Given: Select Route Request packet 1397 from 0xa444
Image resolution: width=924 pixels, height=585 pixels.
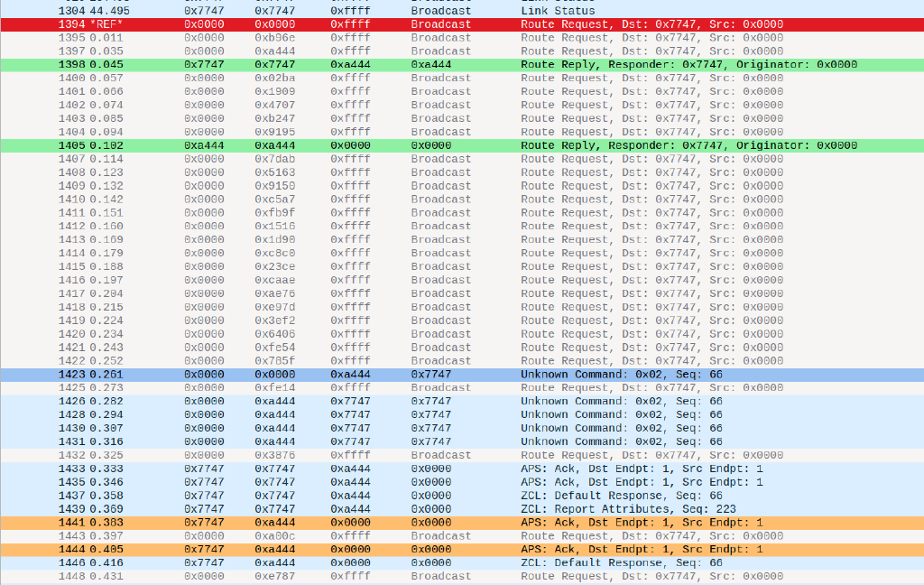Looking at the screenshot, I should click(462, 51).
